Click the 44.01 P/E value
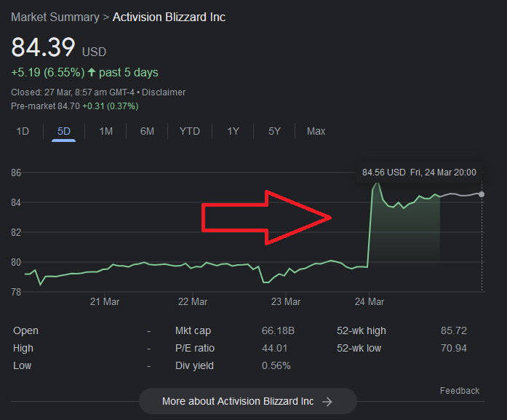The width and height of the screenshot is (507, 420). point(274,348)
